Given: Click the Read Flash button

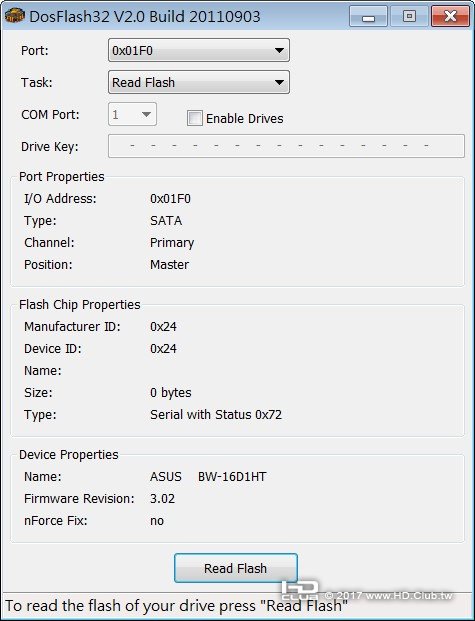Looking at the screenshot, I should (236, 568).
